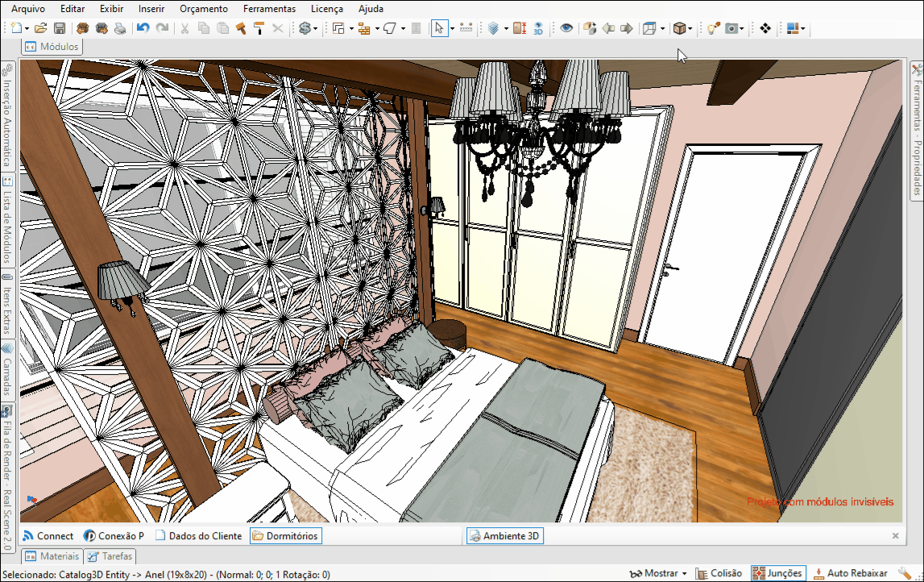924x582 pixels.
Task: Open the budget dollar sign tool
Action: 304,28
